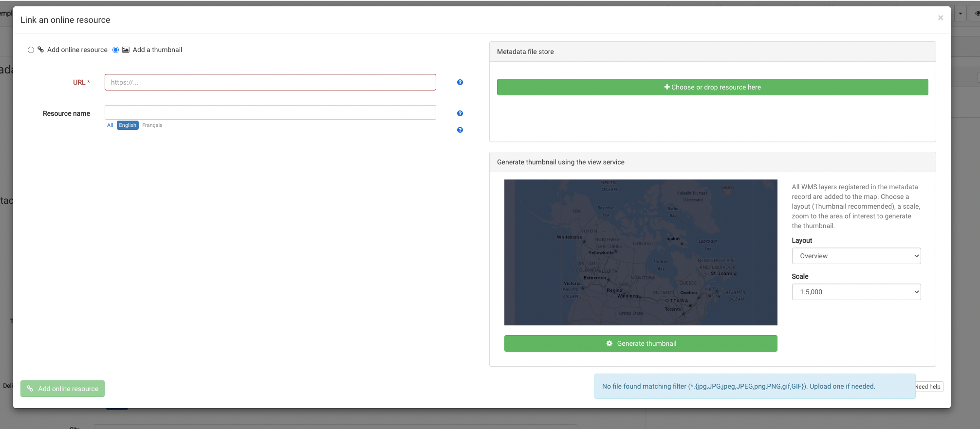
Task: Click the Canada map preview
Action: (x=641, y=252)
